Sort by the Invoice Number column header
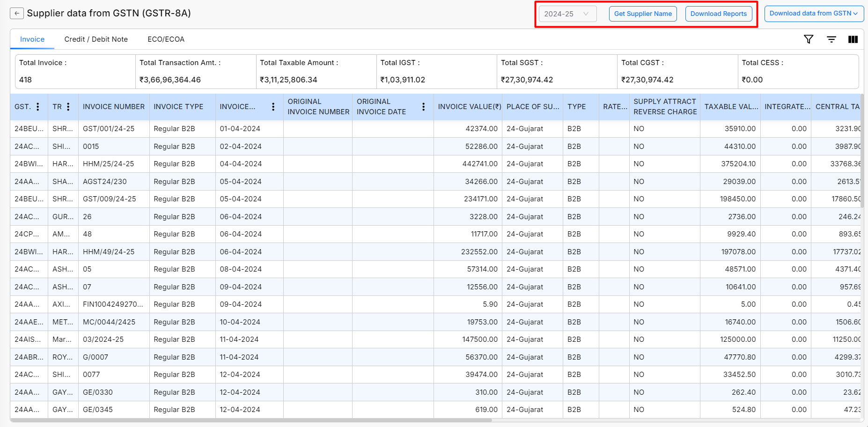The height and width of the screenshot is (427, 868). (113, 107)
